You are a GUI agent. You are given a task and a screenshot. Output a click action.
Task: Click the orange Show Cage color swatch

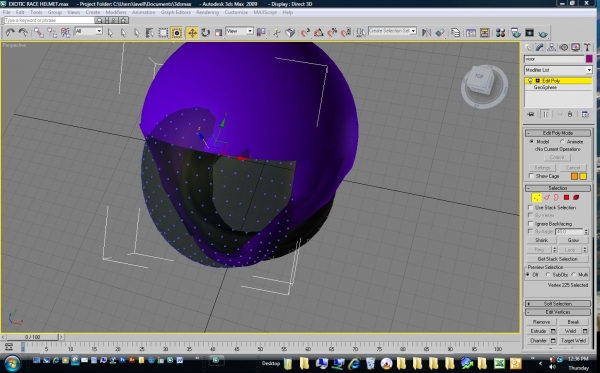coord(574,176)
